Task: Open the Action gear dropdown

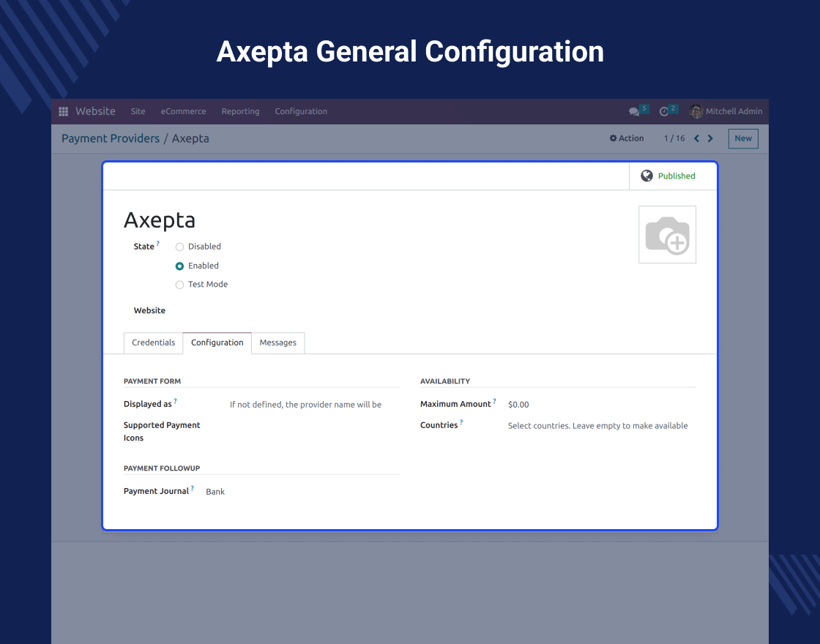Action: 627,138
